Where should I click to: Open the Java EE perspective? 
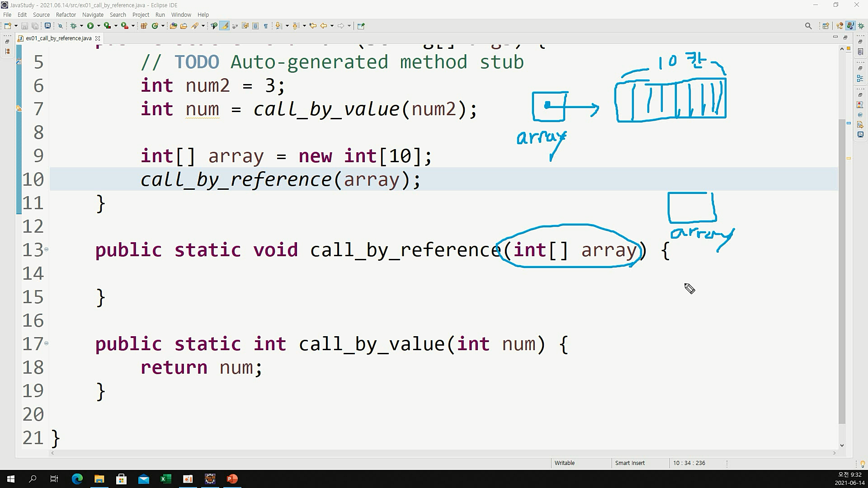click(x=840, y=26)
